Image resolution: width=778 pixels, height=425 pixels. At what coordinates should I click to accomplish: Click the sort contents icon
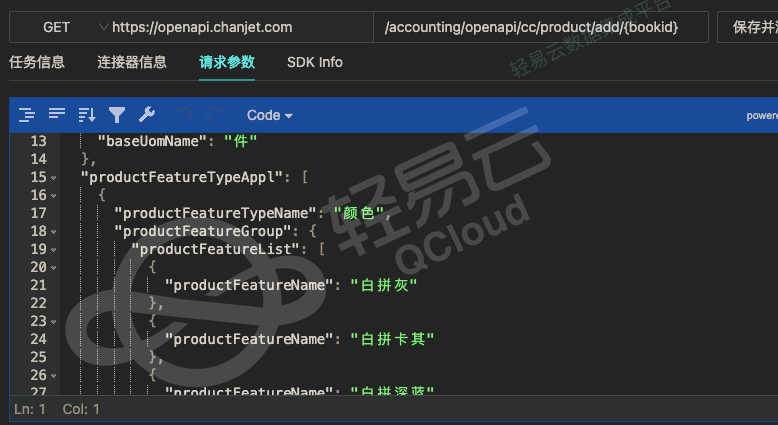[87, 115]
